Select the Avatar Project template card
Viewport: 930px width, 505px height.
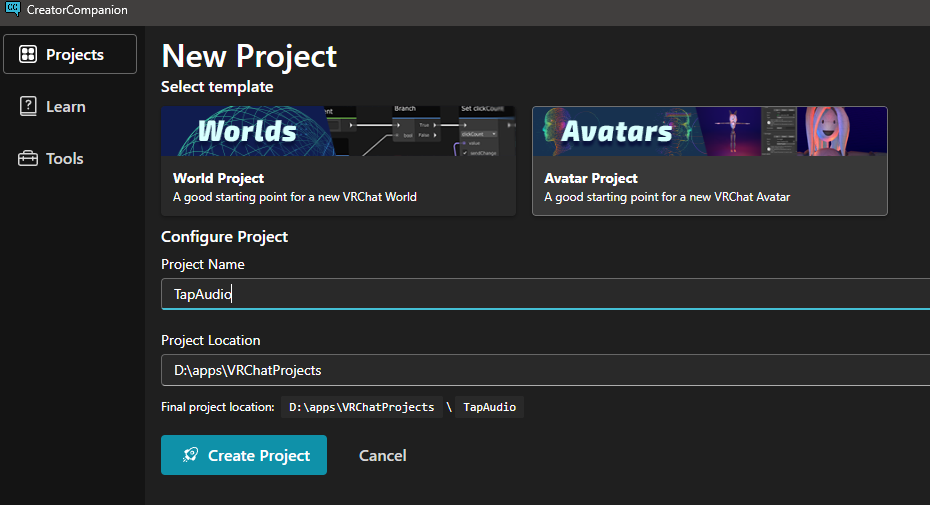709,161
